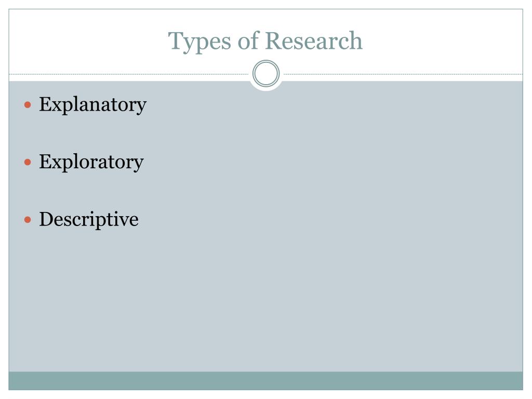Click the word "Descriptive" in the list

click(89, 219)
